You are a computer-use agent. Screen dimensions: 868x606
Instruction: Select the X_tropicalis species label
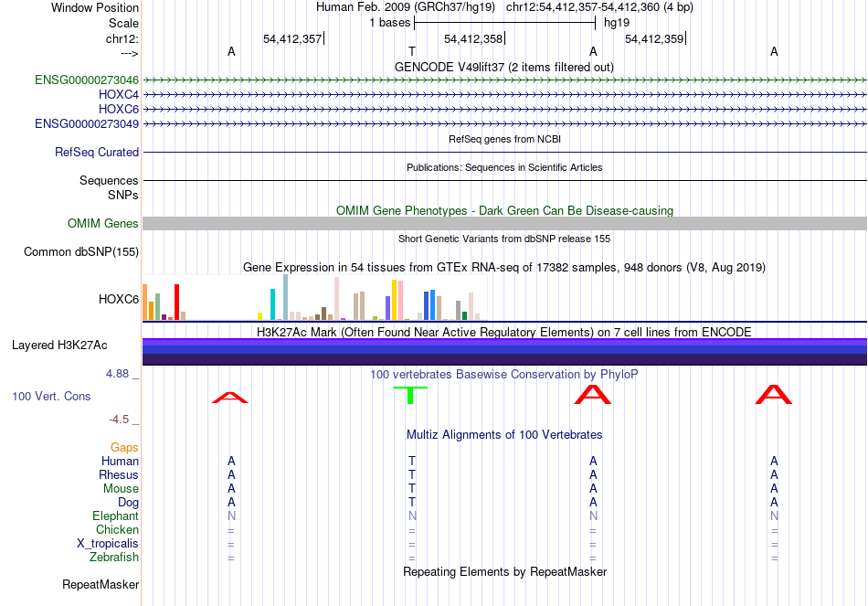(108, 544)
